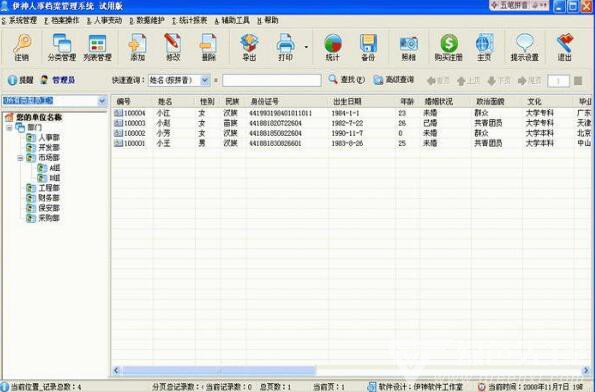Go to first page arrow 首页
The width and height of the screenshot is (595, 392).
438,80
